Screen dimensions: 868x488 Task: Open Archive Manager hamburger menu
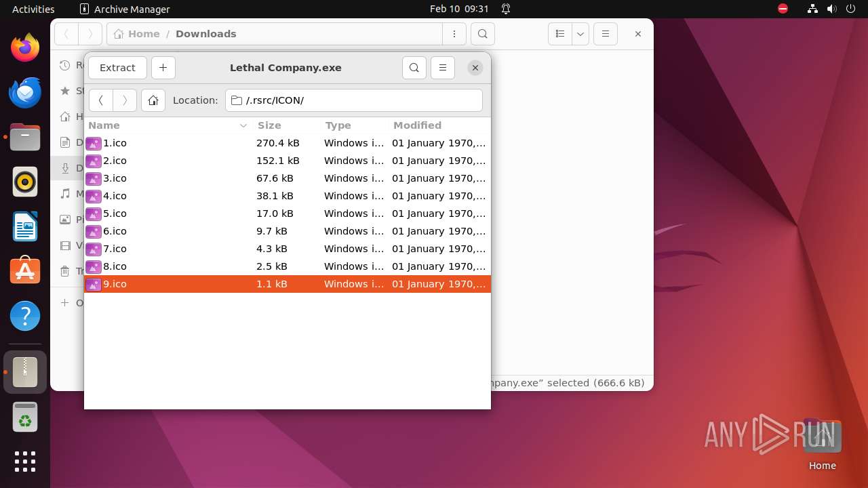click(443, 68)
